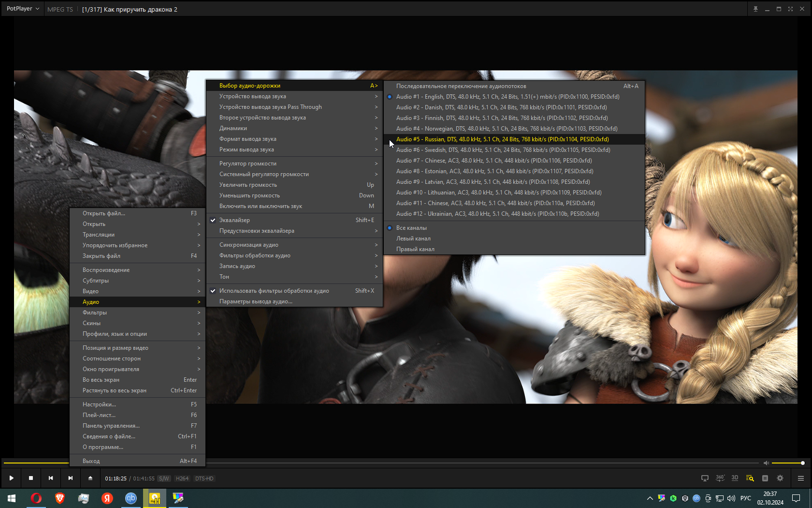
Task: Click 'Включить или выключить звук'
Action: pyautogui.click(x=294, y=206)
